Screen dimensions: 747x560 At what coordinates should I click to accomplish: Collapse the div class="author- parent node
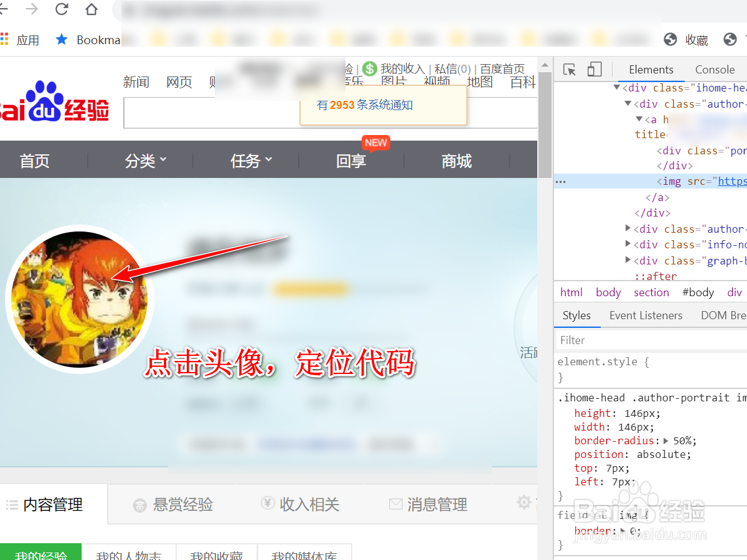coord(628,103)
